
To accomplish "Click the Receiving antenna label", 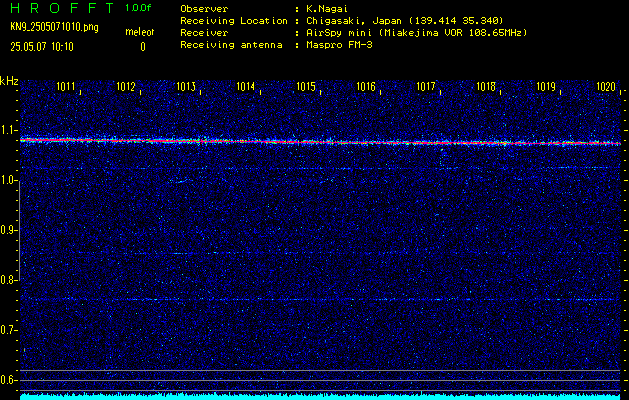I will 231,45.
